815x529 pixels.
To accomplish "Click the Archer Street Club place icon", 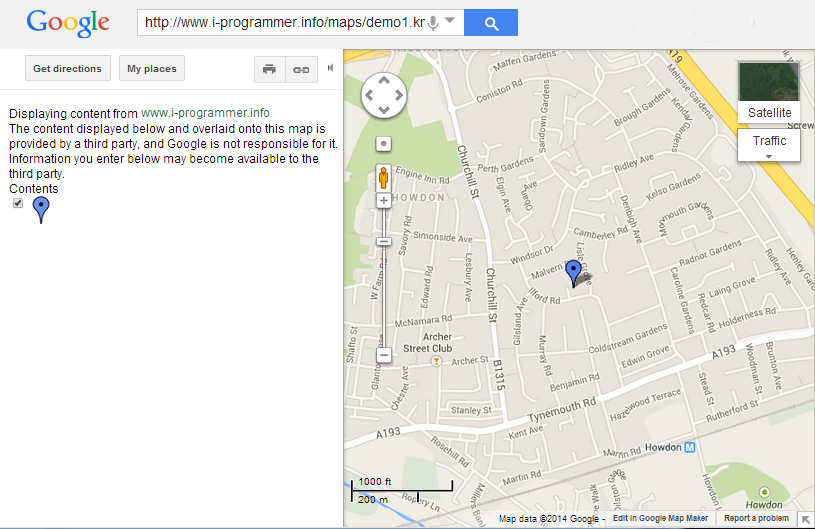I will [x=437, y=361].
